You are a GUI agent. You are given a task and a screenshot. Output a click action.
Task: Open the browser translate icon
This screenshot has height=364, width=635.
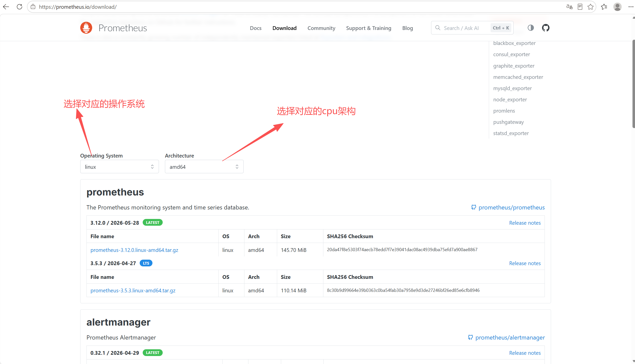(570, 7)
